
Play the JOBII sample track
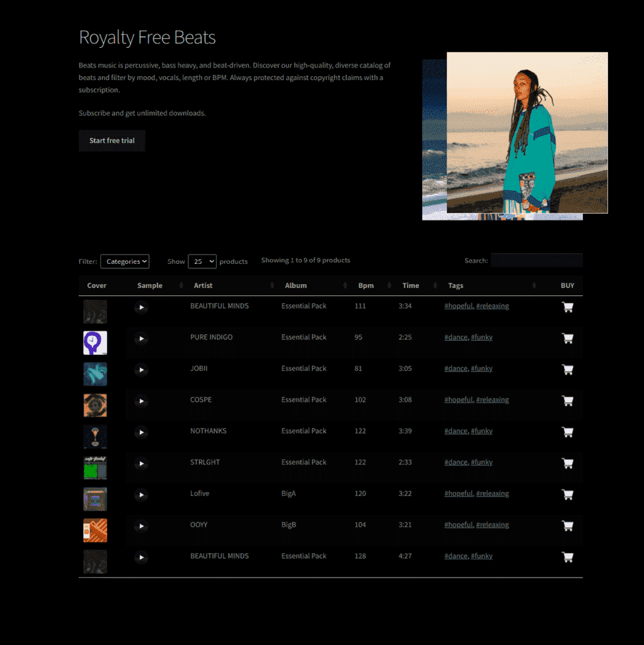[141, 370]
